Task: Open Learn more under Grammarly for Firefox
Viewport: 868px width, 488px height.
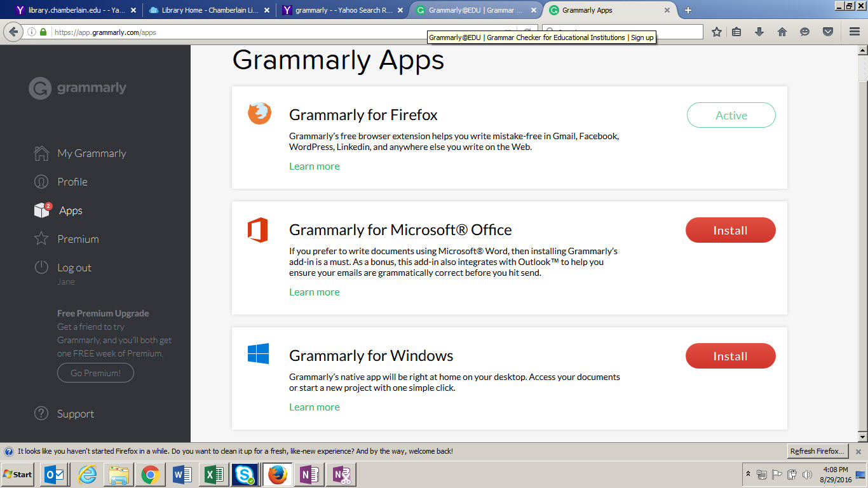Action: coord(315,166)
